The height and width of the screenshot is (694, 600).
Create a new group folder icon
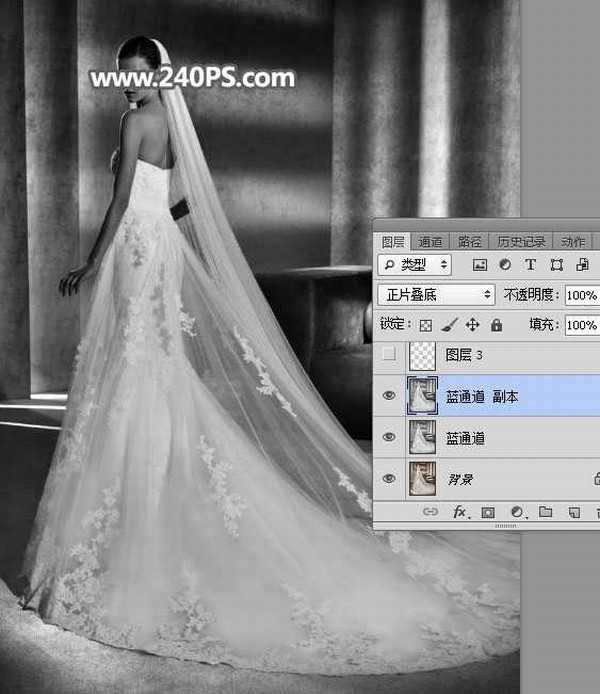545,512
